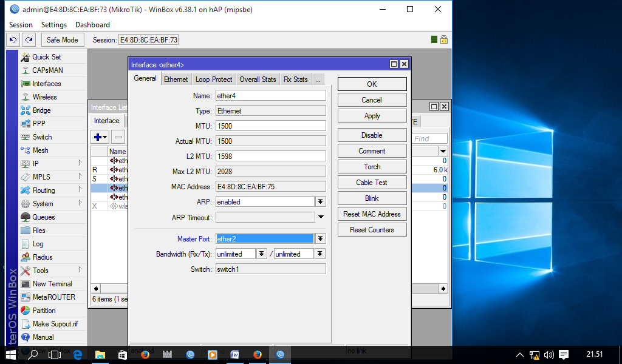622x364 pixels.
Task: Click the Cancel button
Action: 372,100
